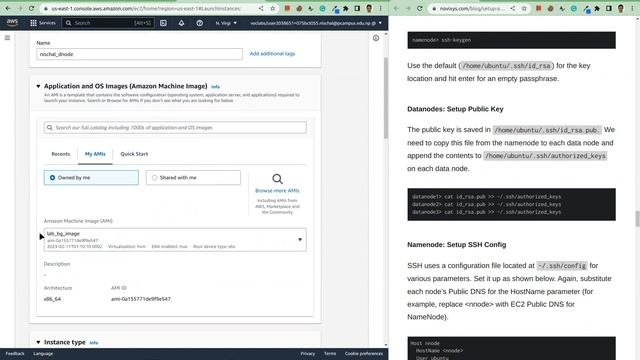
Task: Switch to the My AMIs tab
Action: (95, 154)
